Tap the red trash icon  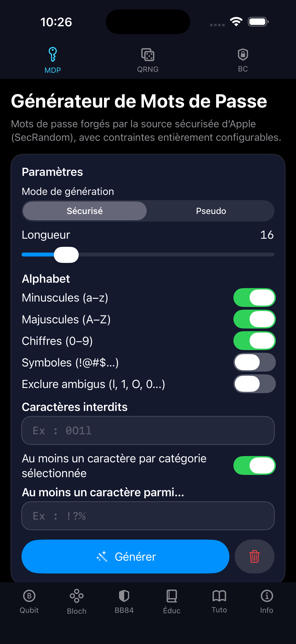coord(254,556)
